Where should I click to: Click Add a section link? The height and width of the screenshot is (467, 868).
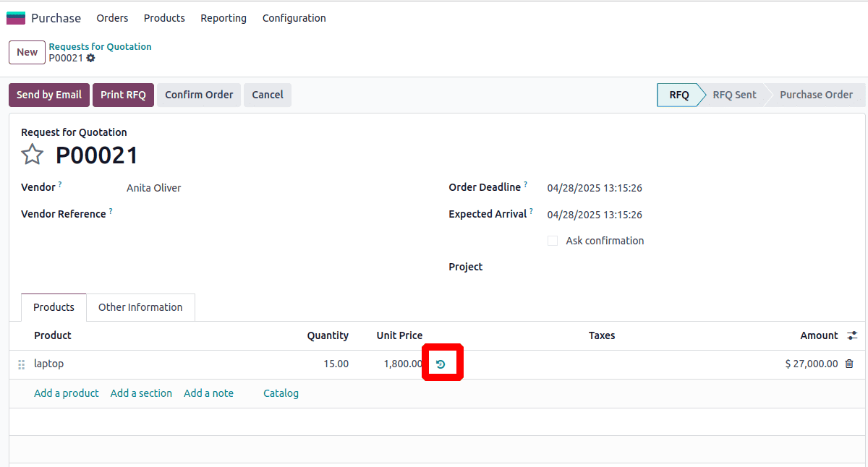pyautogui.click(x=141, y=393)
